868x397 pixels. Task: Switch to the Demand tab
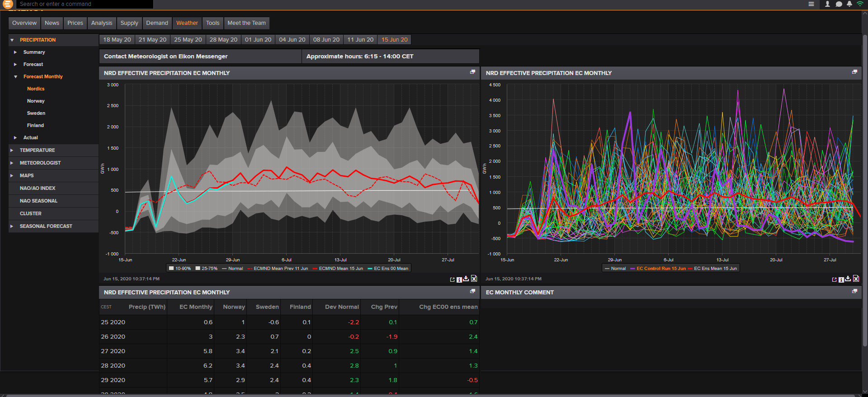tap(157, 23)
